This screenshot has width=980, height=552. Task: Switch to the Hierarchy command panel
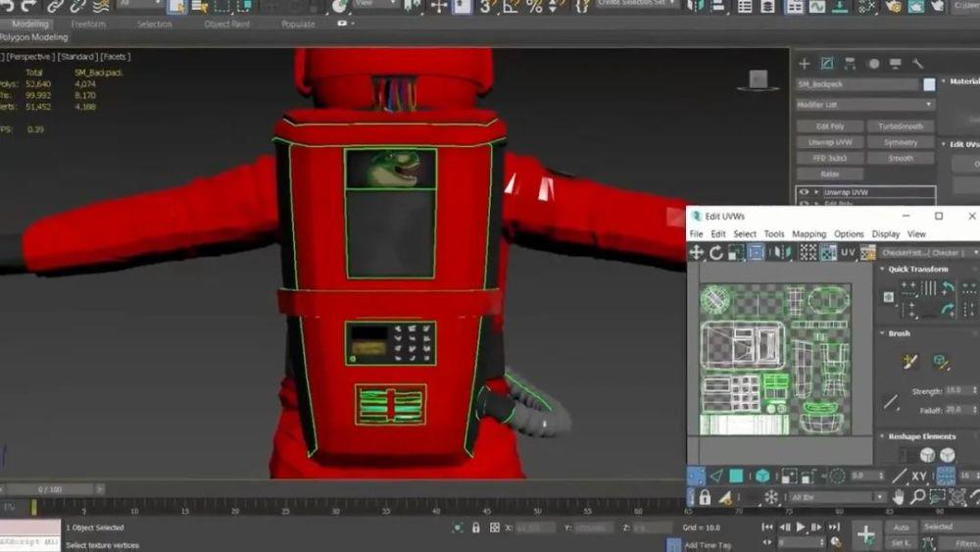[850, 63]
